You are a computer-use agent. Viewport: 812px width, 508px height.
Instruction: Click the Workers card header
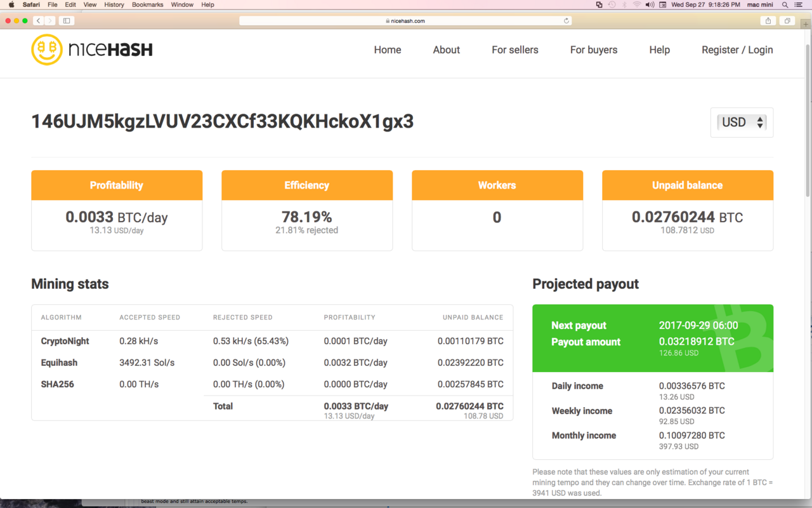tap(497, 185)
